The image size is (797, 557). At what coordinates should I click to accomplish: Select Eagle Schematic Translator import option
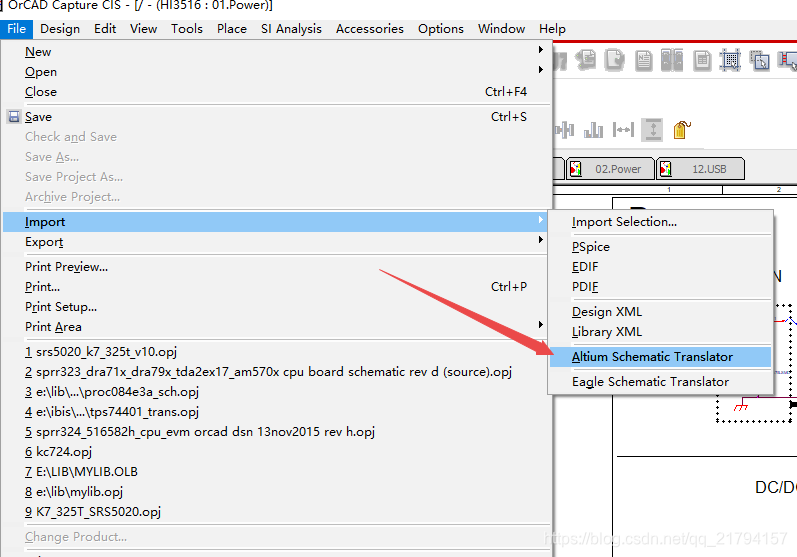[x=660, y=382]
